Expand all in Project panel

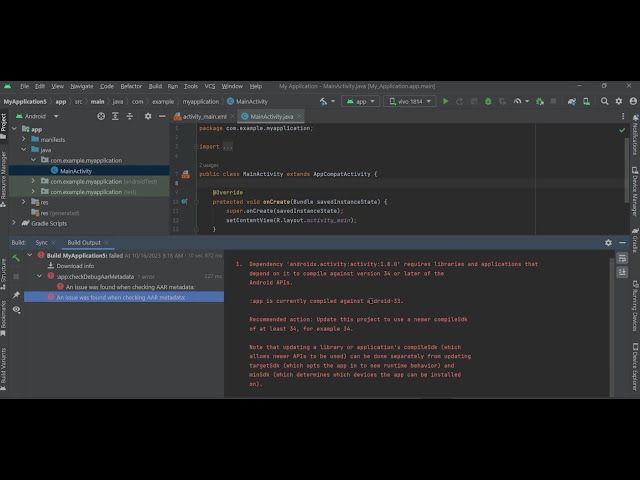116,116
